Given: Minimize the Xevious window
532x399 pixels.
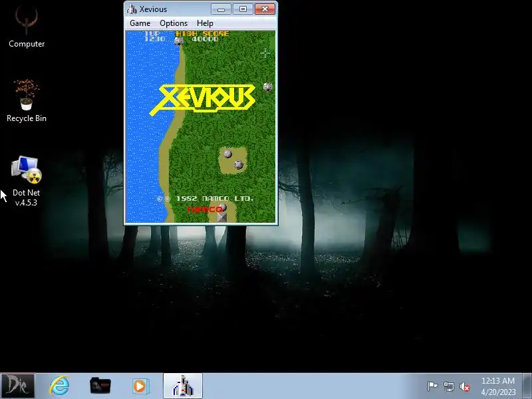Looking at the screenshot, I should point(221,9).
